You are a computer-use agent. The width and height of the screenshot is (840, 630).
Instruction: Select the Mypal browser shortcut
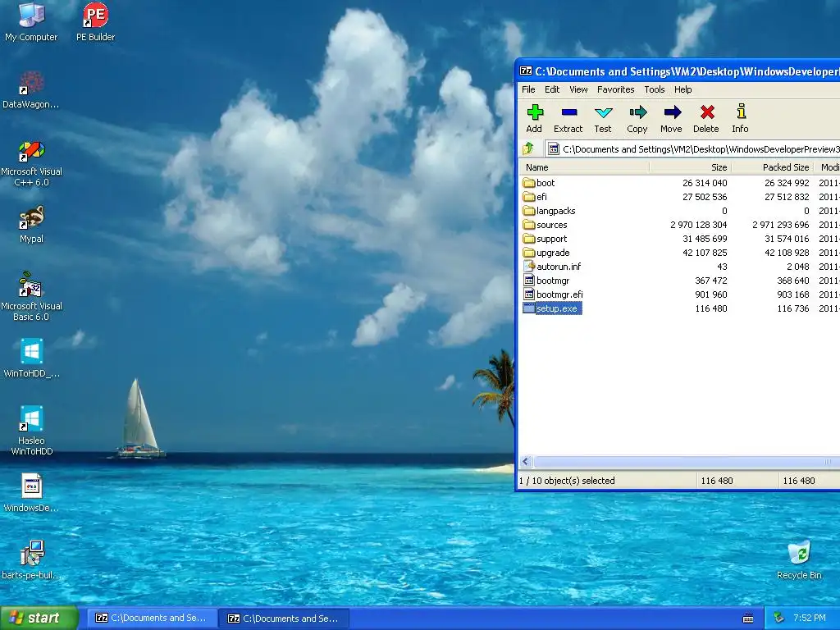coord(31,225)
